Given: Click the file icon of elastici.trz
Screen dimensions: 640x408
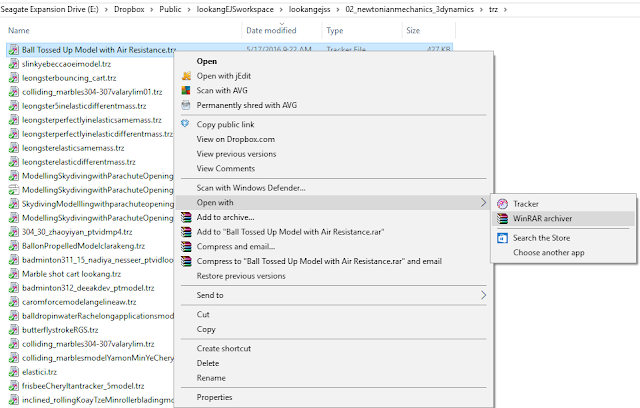Looking at the screenshot, I should point(14,372).
